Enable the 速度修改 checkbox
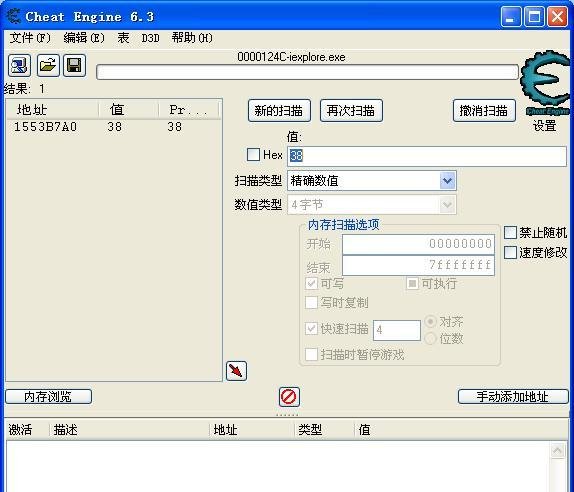 (510, 252)
